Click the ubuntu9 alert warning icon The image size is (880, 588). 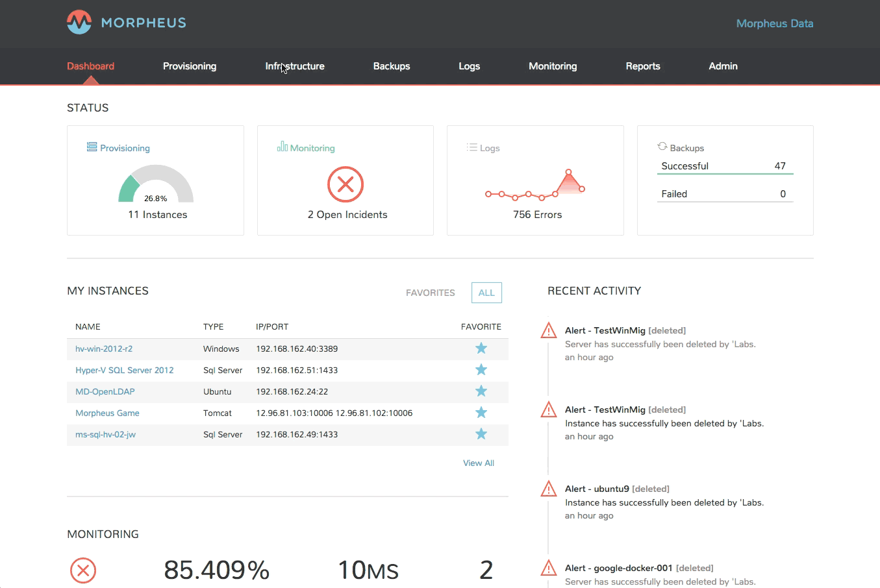[549, 489]
